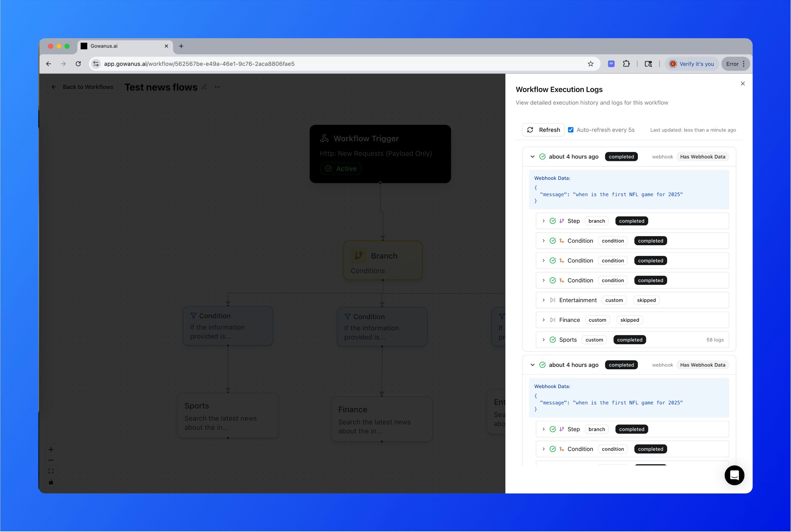This screenshot has width=791, height=532.
Task: Click the branch icon on the Branch node
Action: [358, 256]
